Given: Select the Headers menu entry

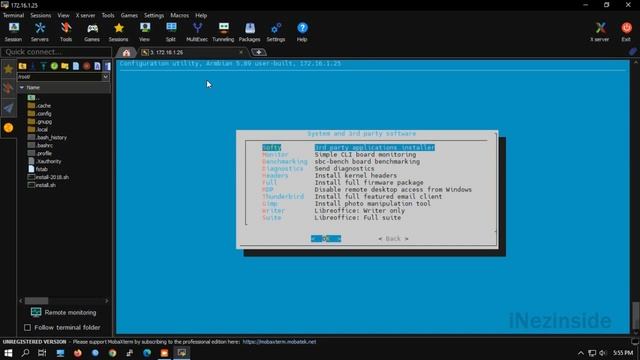Looking at the screenshot, I should tap(275, 176).
